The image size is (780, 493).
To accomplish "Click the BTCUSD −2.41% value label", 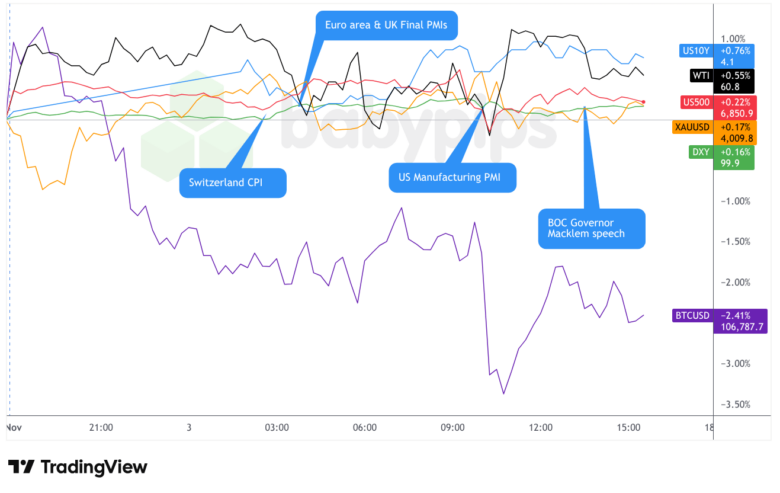I will pos(740,316).
